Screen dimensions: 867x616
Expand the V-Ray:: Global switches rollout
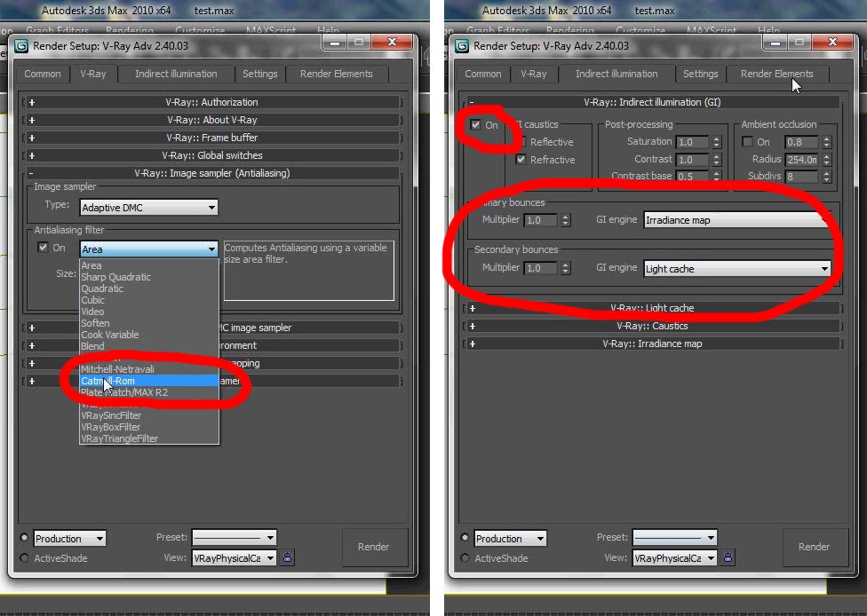[211, 155]
